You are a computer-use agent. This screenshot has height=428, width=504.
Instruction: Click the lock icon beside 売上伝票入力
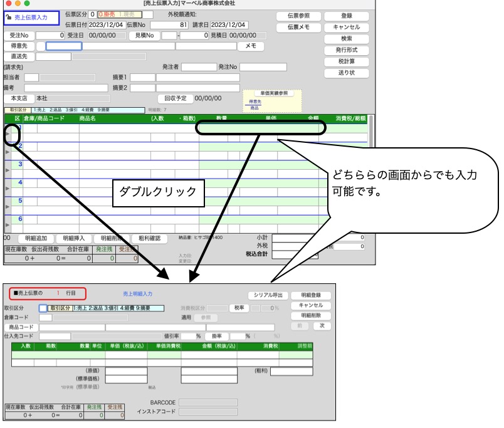point(9,18)
